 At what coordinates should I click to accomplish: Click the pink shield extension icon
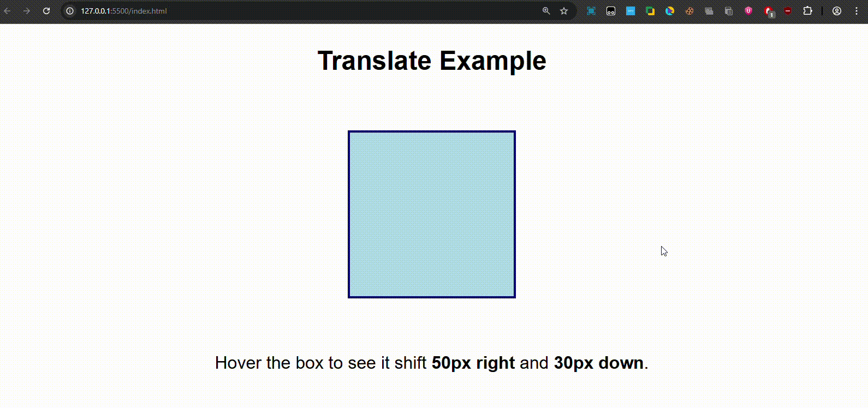(x=748, y=11)
